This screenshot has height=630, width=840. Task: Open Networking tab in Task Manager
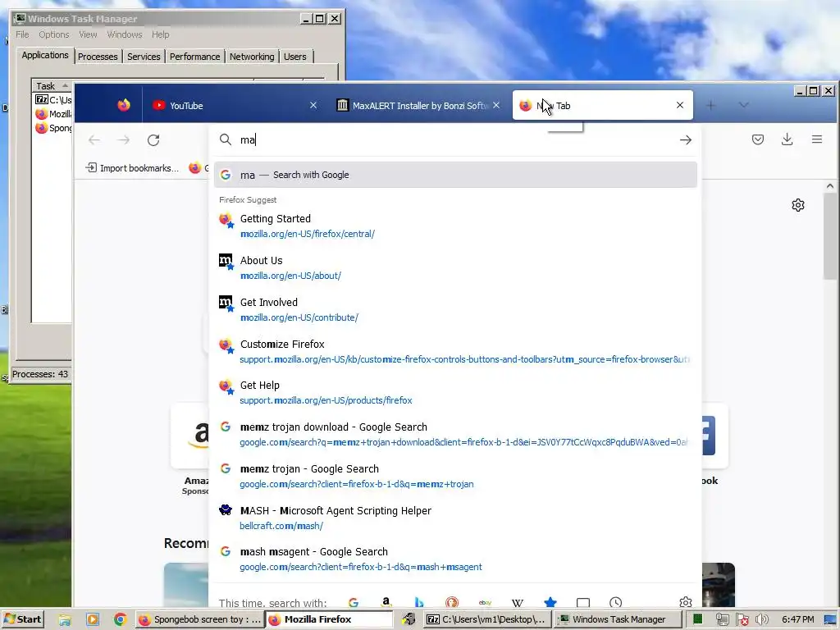[252, 57]
